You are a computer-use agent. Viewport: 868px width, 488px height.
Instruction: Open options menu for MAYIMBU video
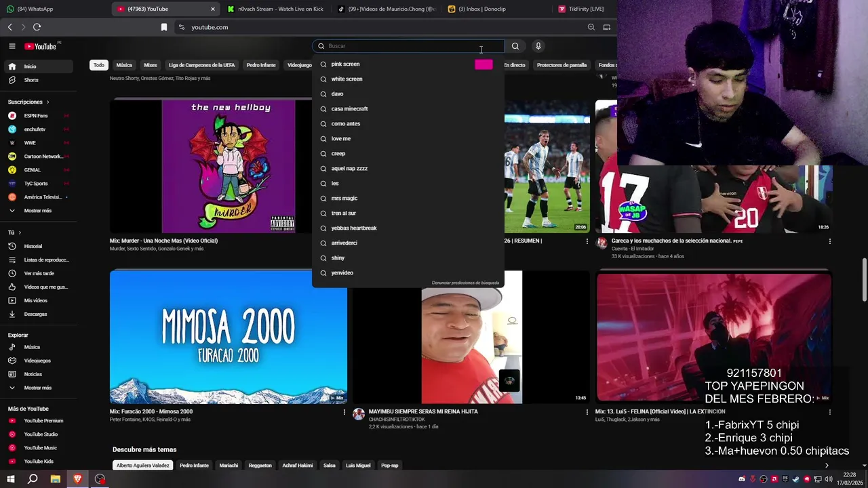pos(587,412)
